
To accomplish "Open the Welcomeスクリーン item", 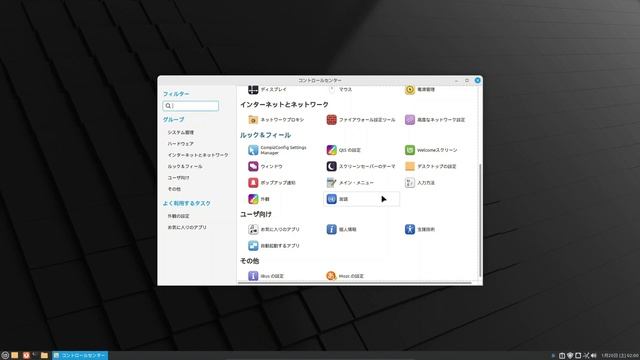I will [431, 150].
